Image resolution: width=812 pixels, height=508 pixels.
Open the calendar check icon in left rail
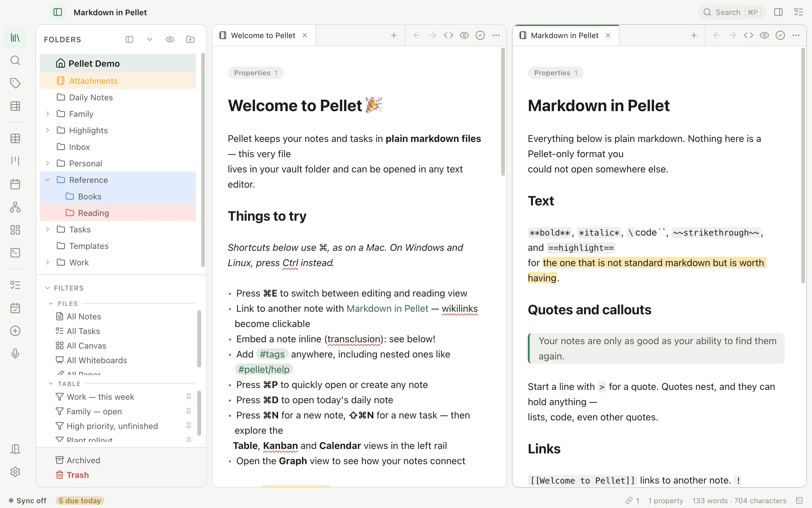(x=15, y=308)
